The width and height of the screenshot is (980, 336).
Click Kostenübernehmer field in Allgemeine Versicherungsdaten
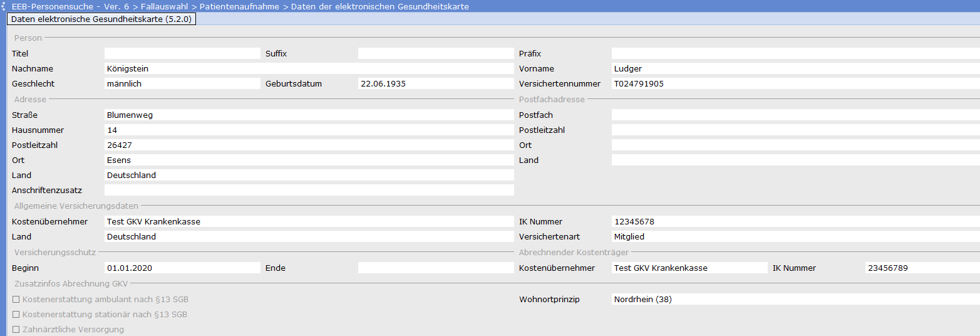pyautogui.click(x=309, y=222)
